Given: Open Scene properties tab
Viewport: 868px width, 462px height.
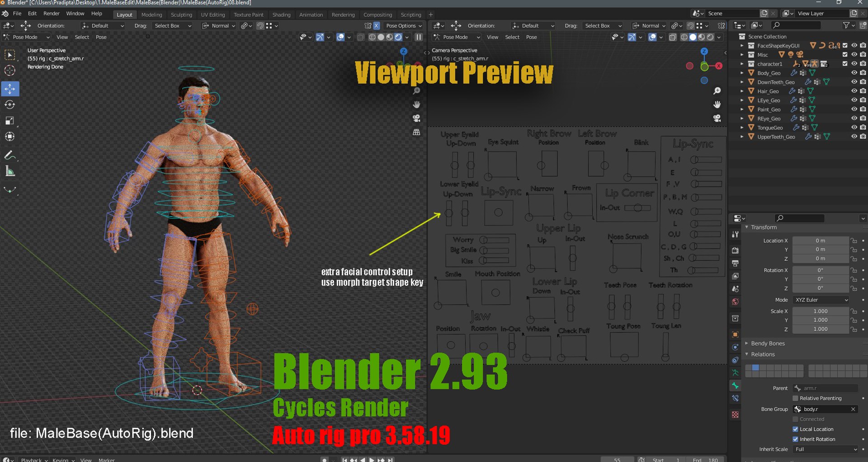Looking at the screenshot, I should (x=735, y=289).
